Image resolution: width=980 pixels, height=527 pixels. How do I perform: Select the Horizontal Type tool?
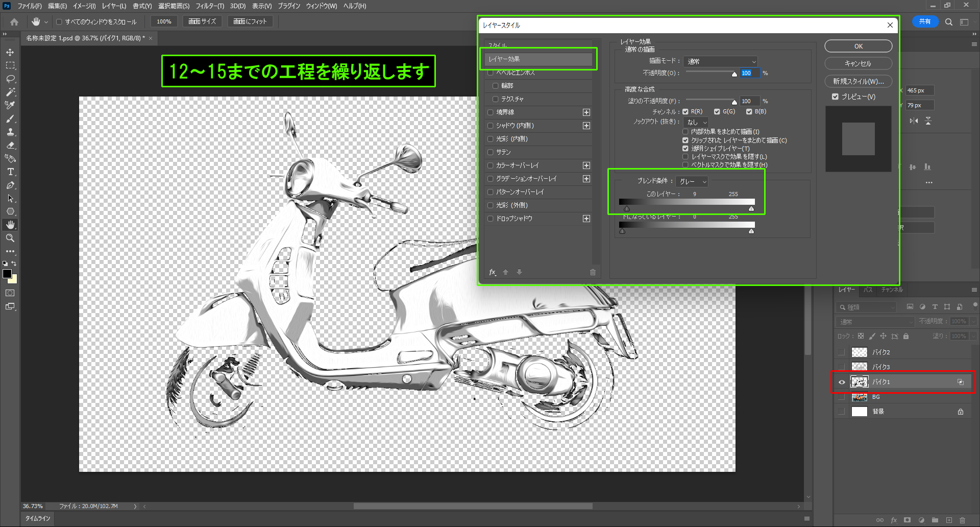click(10, 172)
